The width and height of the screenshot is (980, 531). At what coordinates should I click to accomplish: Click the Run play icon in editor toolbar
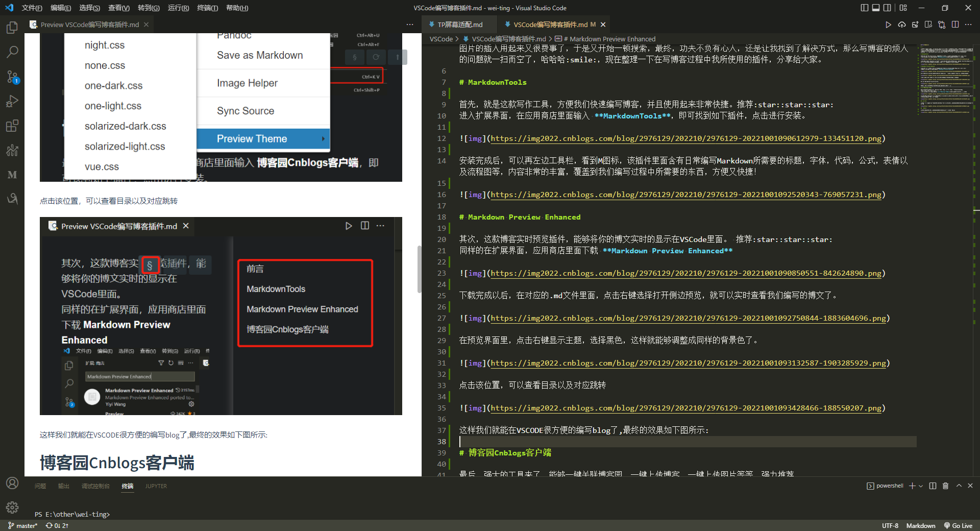point(888,25)
